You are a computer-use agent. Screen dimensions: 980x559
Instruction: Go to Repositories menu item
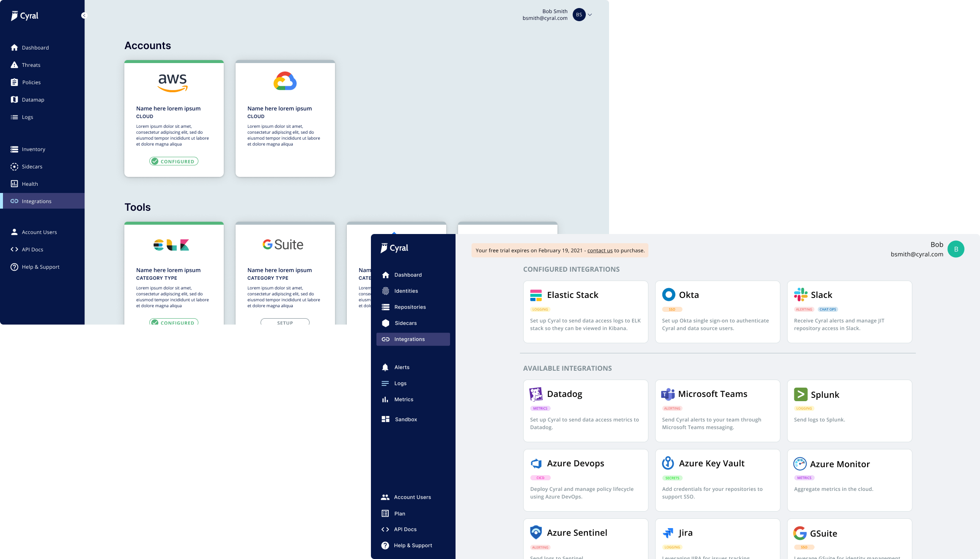[409, 307]
